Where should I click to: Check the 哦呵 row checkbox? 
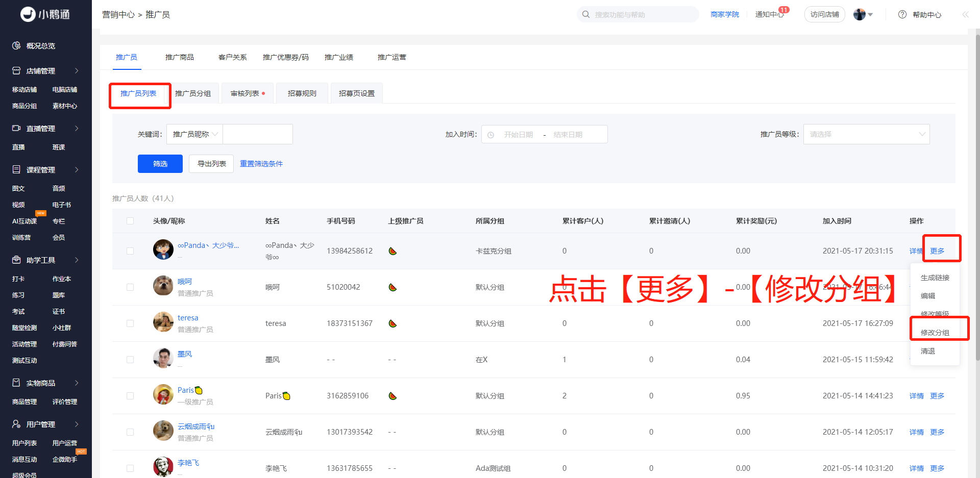tap(130, 287)
